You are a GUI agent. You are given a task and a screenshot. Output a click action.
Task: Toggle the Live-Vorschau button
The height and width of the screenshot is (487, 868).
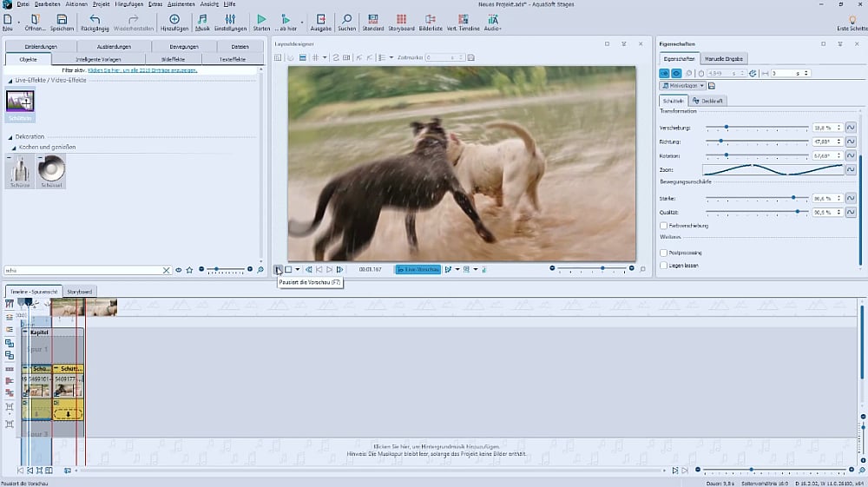click(418, 270)
